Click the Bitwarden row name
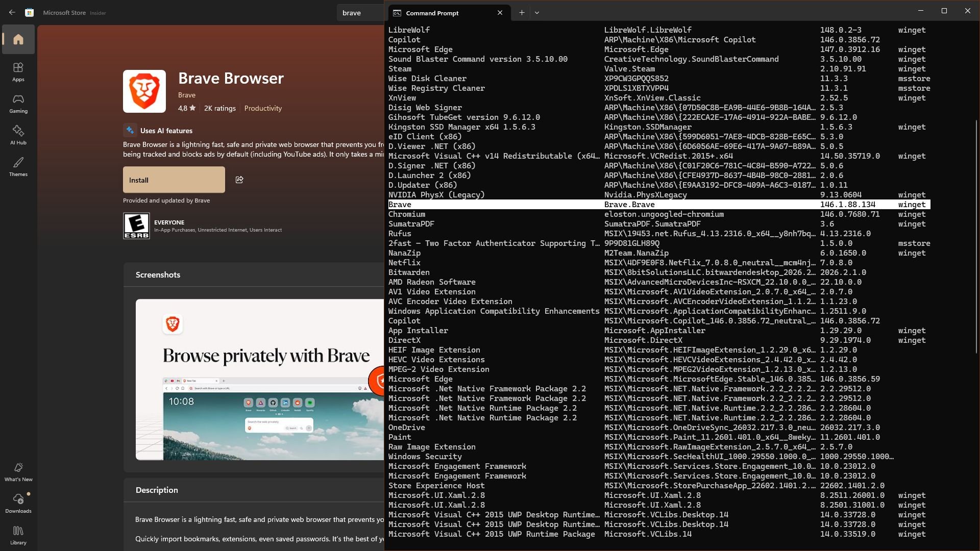The height and width of the screenshot is (551, 980). coord(409,272)
